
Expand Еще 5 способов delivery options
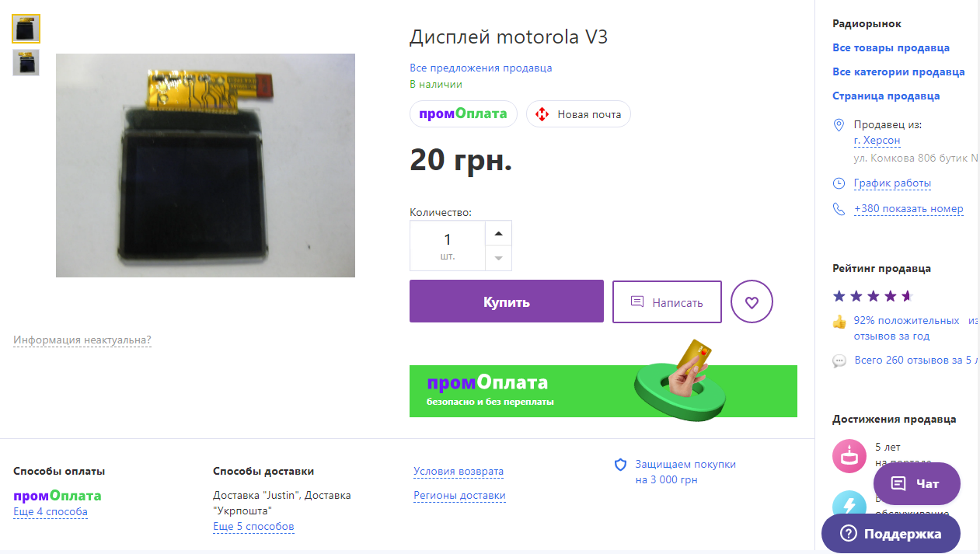(x=253, y=527)
